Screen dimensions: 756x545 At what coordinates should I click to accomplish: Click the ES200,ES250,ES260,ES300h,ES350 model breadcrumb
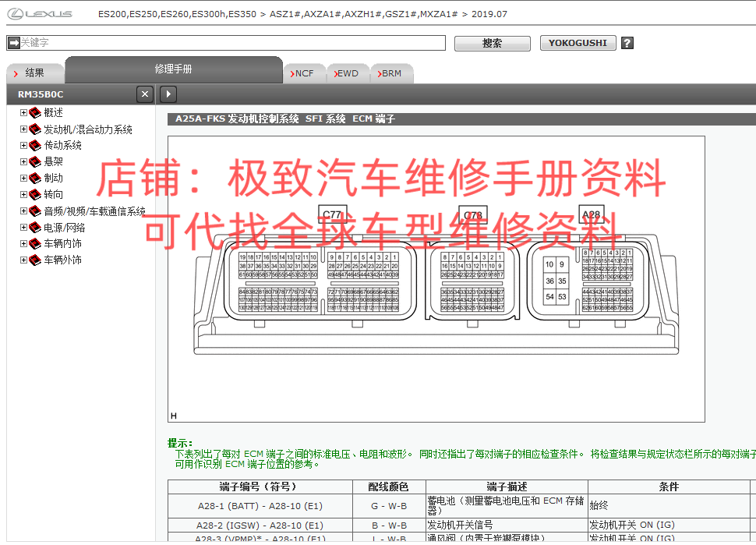tap(177, 15)
